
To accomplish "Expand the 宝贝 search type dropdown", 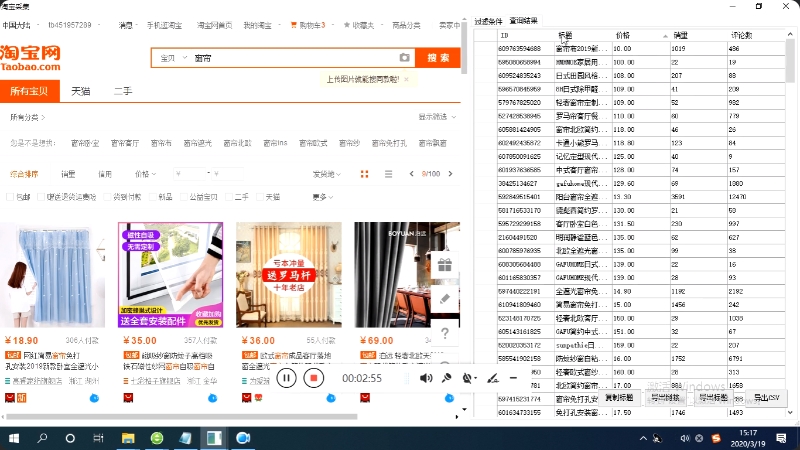I will point(170,58).
